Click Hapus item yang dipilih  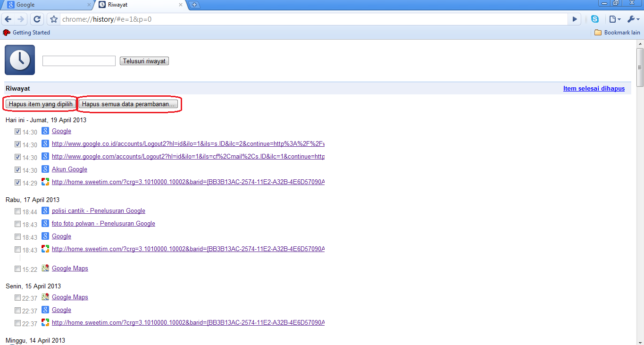coord(41,104)
